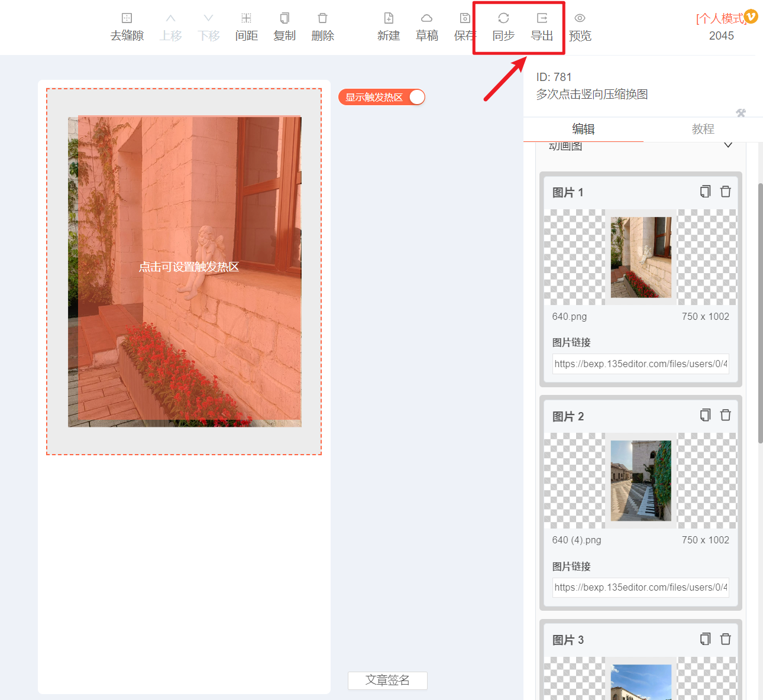Viewport: 763px width, 700px height.
Task: Switch to the 编辑 tab
Action: (583, 129)
